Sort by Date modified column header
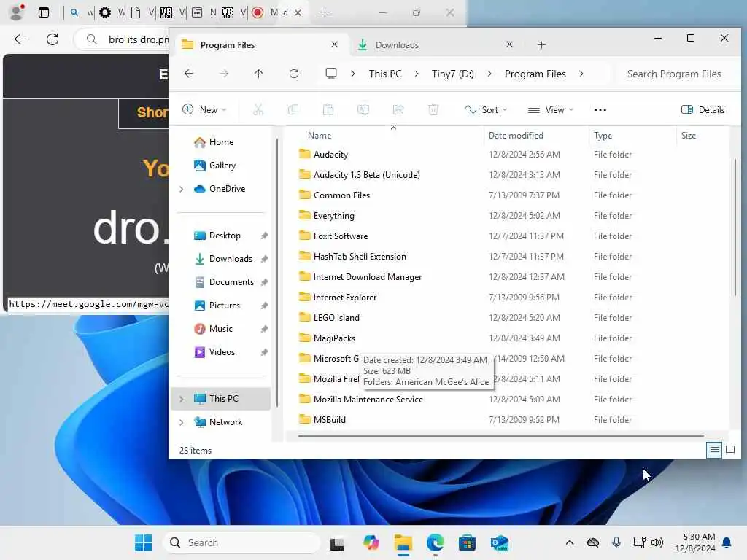The image size is (747, 560). pyautogui.click(x=536, y=136)
